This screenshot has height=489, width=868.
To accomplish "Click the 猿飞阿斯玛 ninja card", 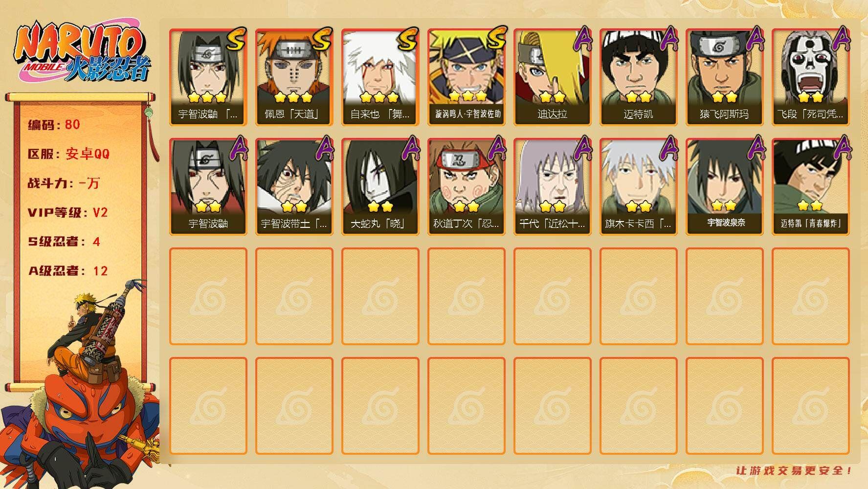I will pyautogui.click(x=724, y=77).
